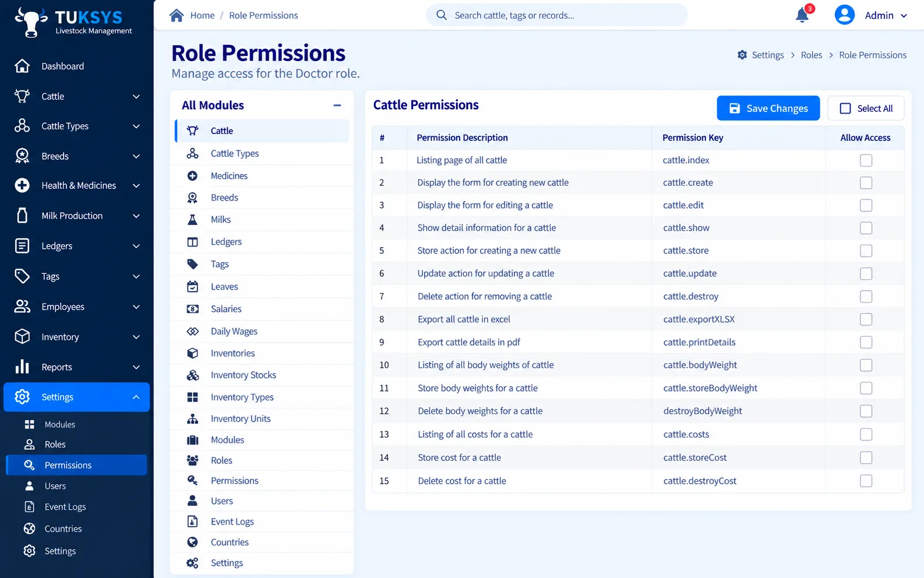Check Allow Access for cattle.create

866,183
